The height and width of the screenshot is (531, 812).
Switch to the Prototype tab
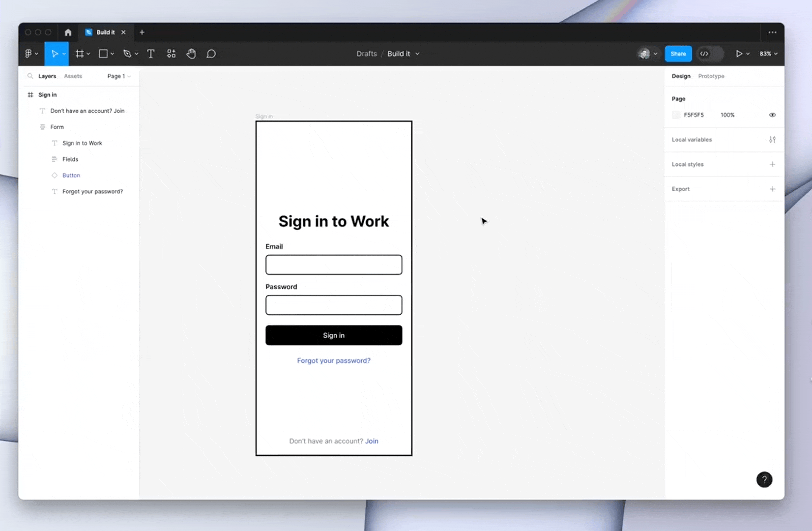tap(711, 76)
